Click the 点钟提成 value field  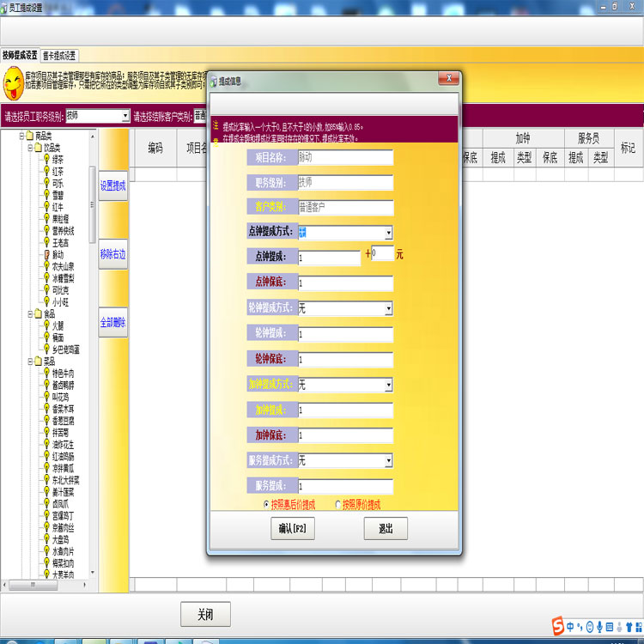(x=329, y=258)
